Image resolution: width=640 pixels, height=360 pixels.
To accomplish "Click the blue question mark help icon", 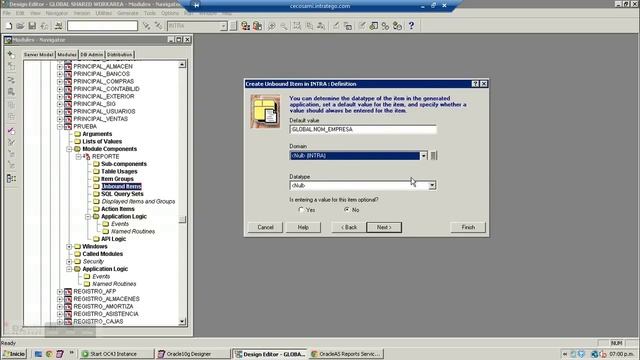I will 411,26.
